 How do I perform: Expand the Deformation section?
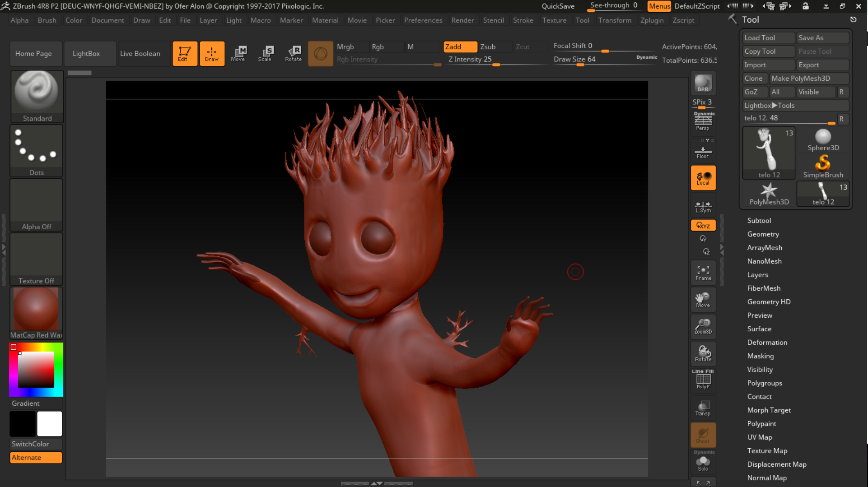click(x=767, y=343)
